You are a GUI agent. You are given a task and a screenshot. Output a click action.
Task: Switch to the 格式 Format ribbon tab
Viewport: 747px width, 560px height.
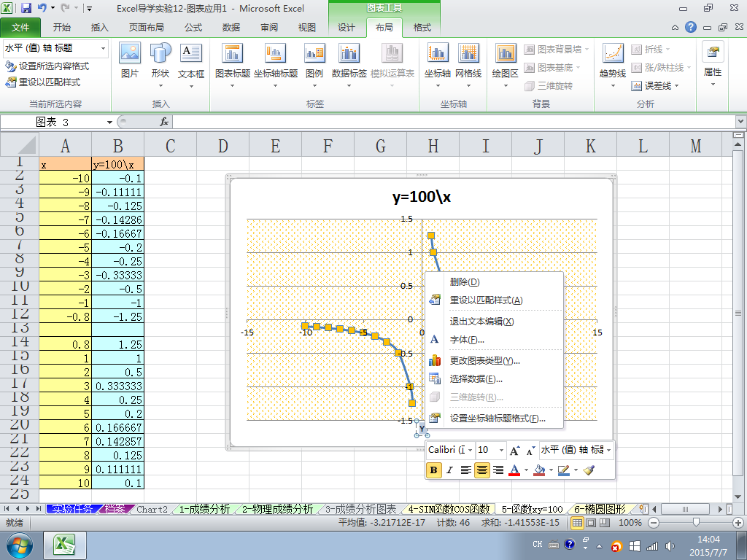[422, 28]
